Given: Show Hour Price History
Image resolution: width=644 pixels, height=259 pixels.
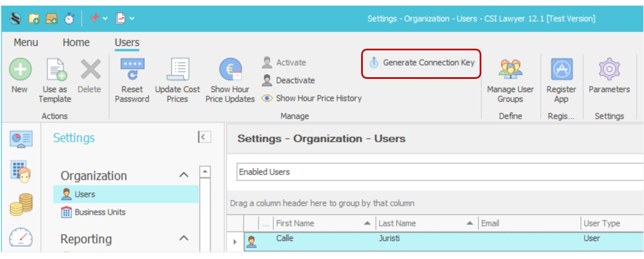Looking at the screenshot, I should point(312,98).
